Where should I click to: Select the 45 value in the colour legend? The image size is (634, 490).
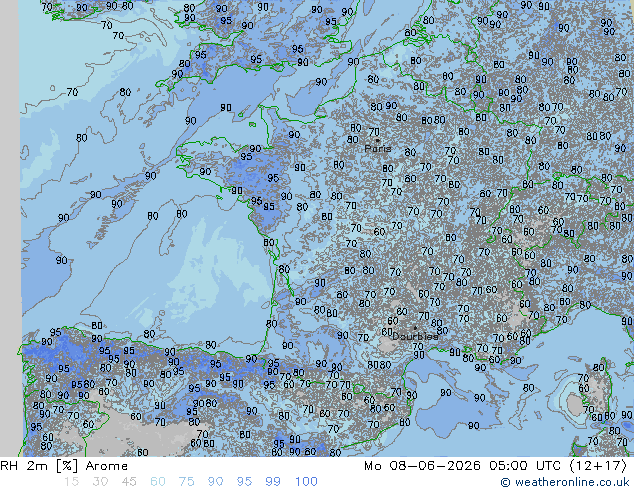tap(129, 482)
